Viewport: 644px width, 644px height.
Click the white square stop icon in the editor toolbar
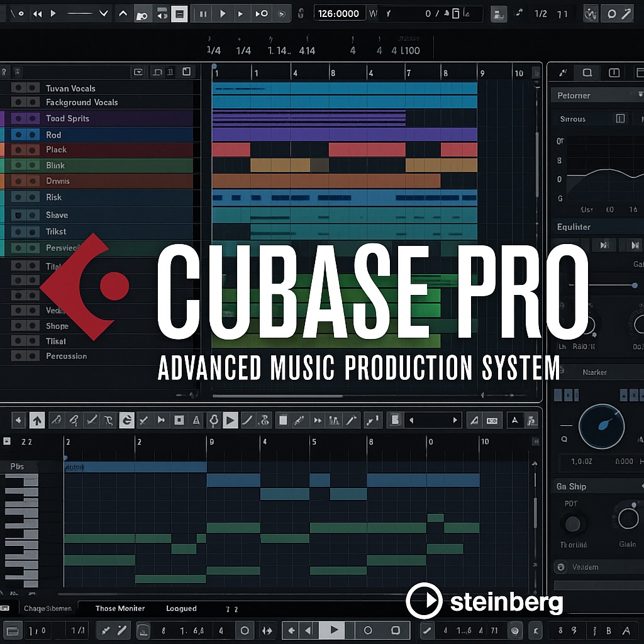[x=282, y=420]
